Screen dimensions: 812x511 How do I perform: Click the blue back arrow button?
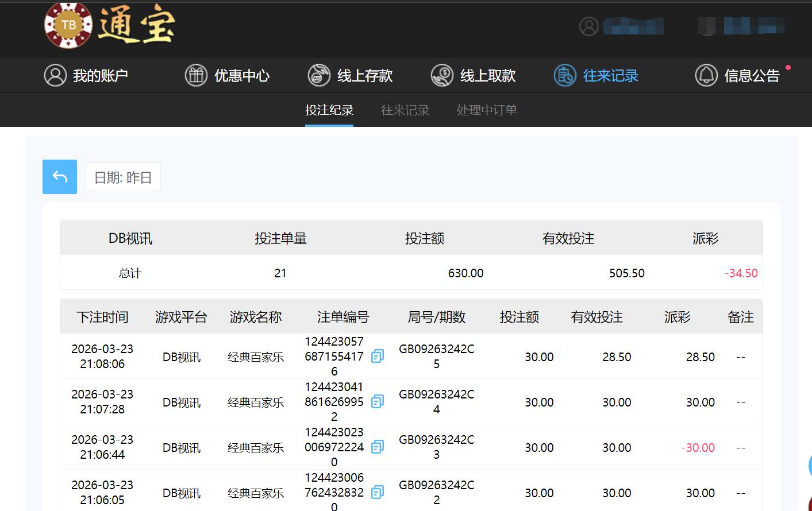coord(59,177)
